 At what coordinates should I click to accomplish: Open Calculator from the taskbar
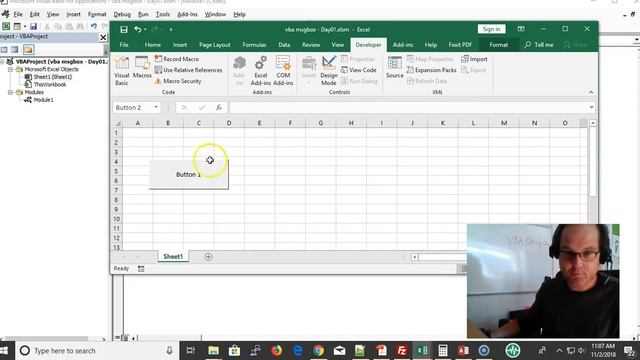442,351
